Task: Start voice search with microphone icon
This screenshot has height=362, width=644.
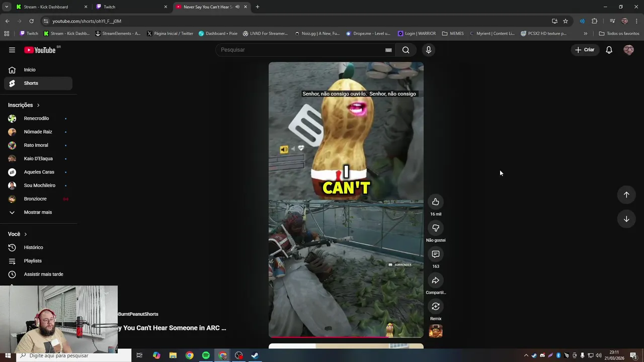Action: [429, 50]
